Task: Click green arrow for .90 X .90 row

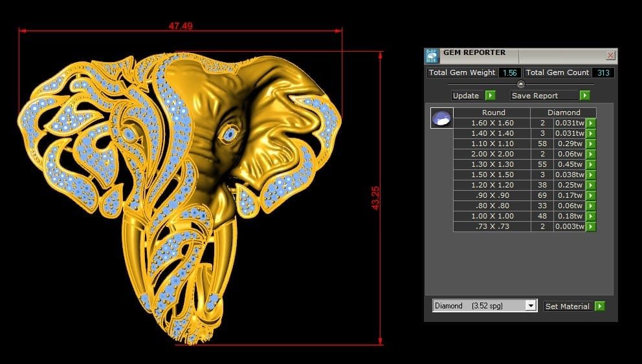Action: pos(591,195)
